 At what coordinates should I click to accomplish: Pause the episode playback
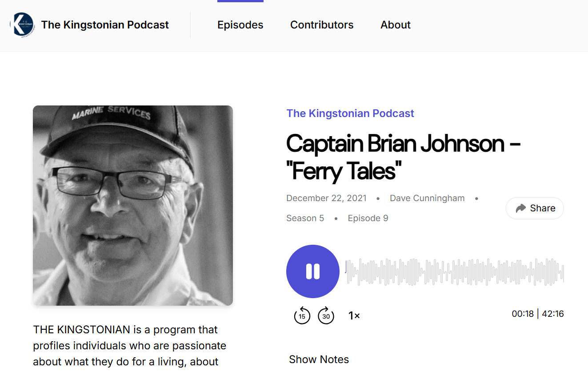pyautogui.click(x=313, y=271)
